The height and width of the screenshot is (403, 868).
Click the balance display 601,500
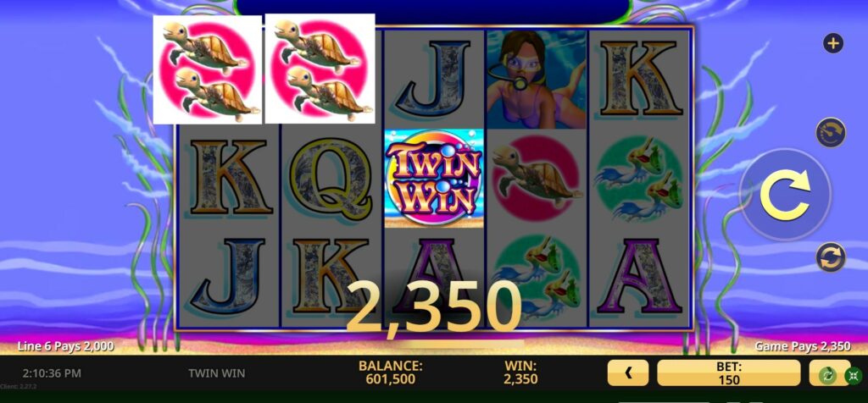pyautogui.click(x=390, y=373)
